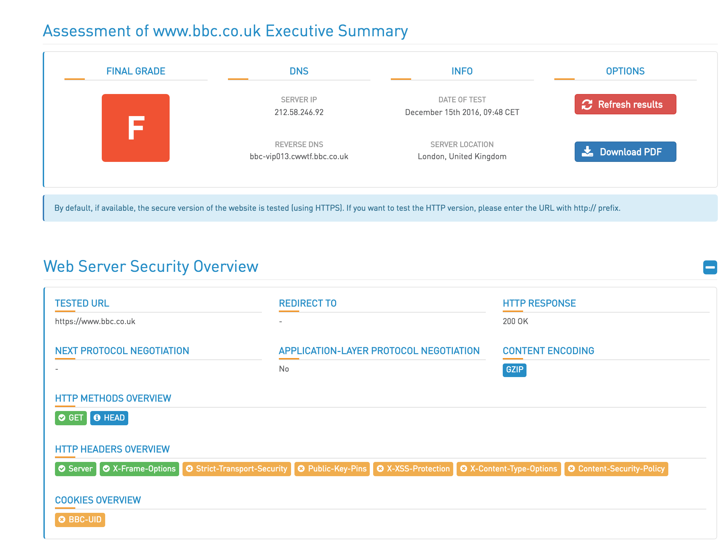Viewport: 728px width, 560px height.
Task: Click the tested URL https://www.bbc.co.uk
Action: 95,321
